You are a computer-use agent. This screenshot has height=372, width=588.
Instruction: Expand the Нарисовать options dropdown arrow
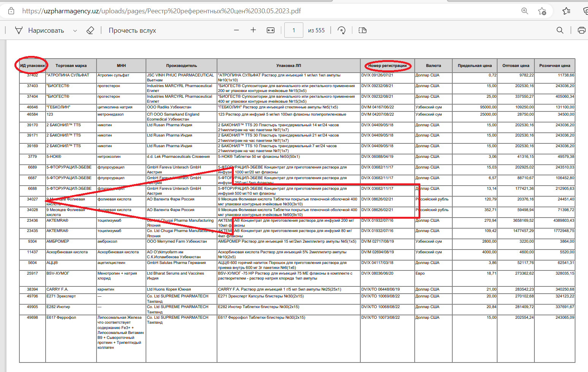[75, 30]
